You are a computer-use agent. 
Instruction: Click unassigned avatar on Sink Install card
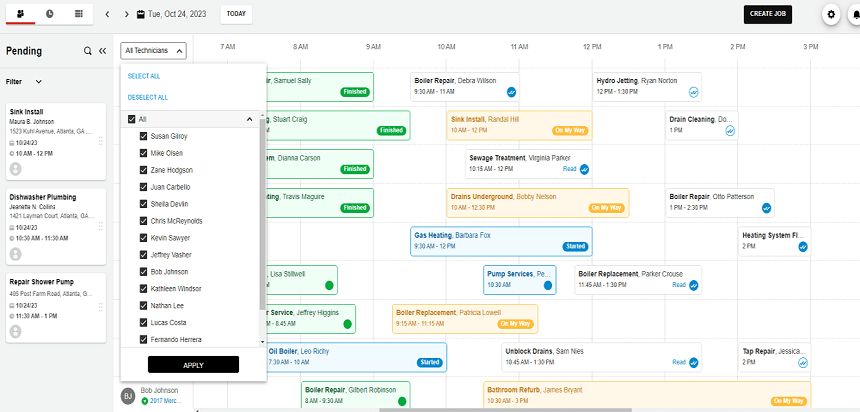(15, 169)
